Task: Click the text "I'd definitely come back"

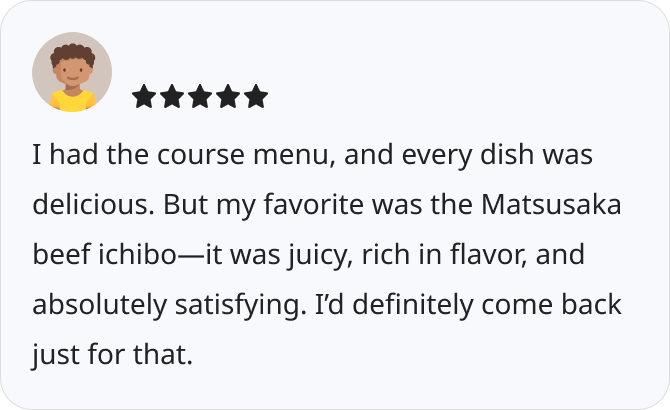Action: click(x=468, y=305)
